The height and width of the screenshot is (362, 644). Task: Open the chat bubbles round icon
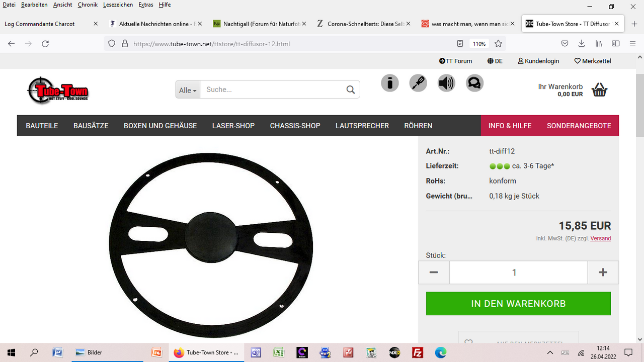pos(474,83)
